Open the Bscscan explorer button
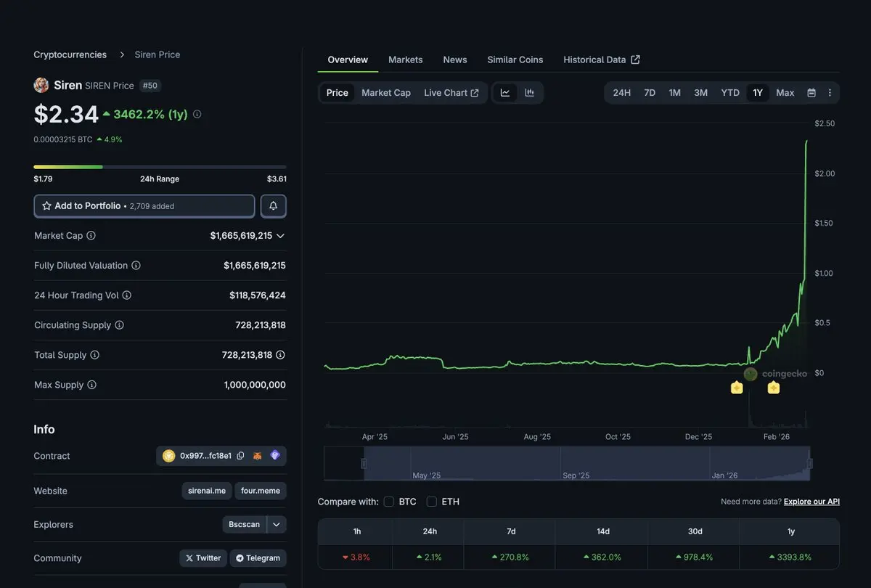Viewport: 871px width, 588px height. click(245, 524)
